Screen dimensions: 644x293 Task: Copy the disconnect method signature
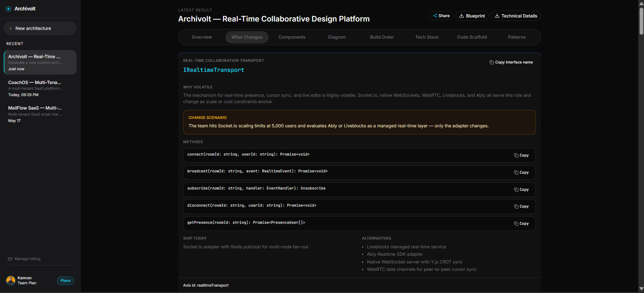point(521,207)
